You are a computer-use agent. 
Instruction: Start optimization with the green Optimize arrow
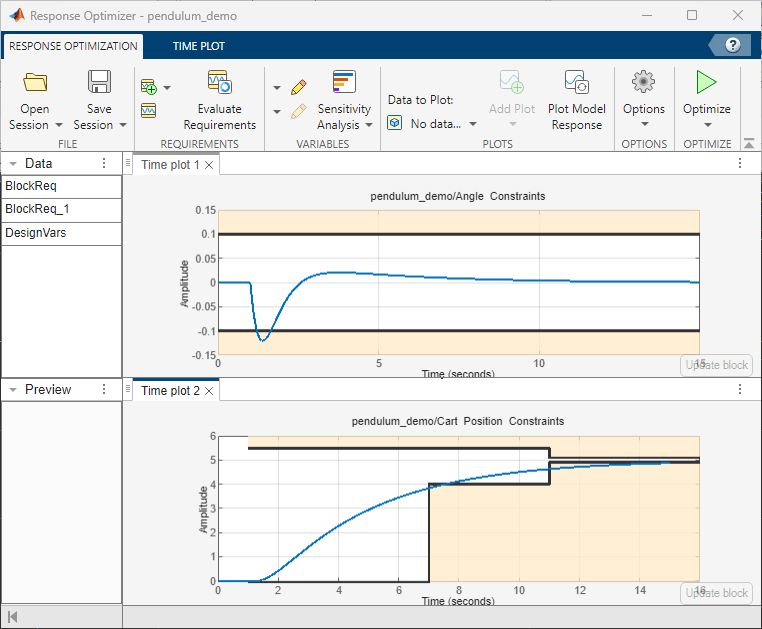tap(706, 82)
